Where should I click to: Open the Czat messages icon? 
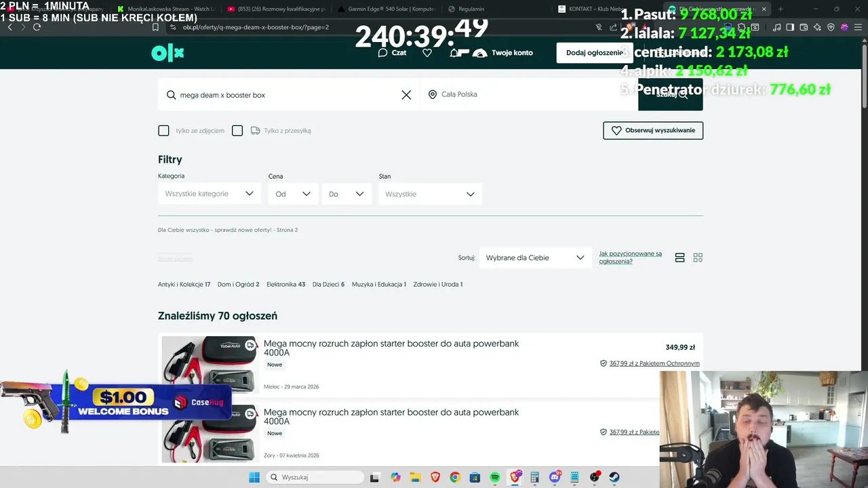392,53
